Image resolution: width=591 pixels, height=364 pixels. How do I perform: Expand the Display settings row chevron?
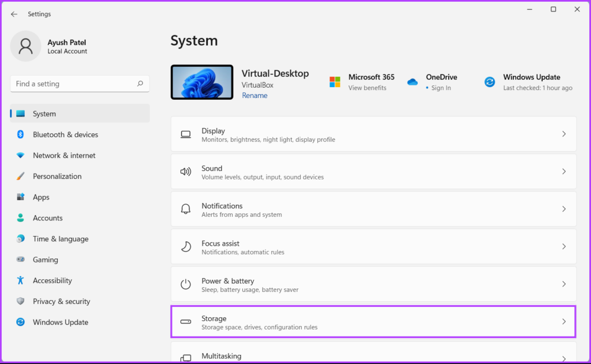(x=564, y=133)
